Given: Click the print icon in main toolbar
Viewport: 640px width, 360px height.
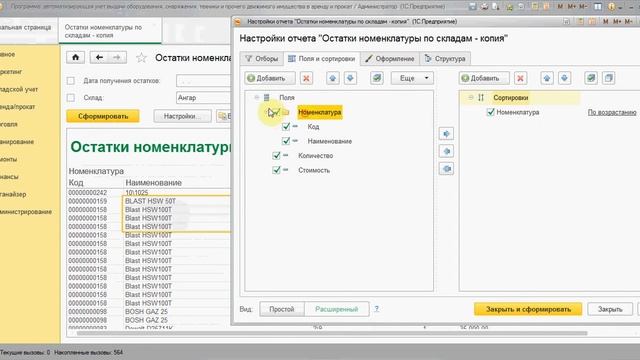Looking at the screenshot, I should pos(484,7).
